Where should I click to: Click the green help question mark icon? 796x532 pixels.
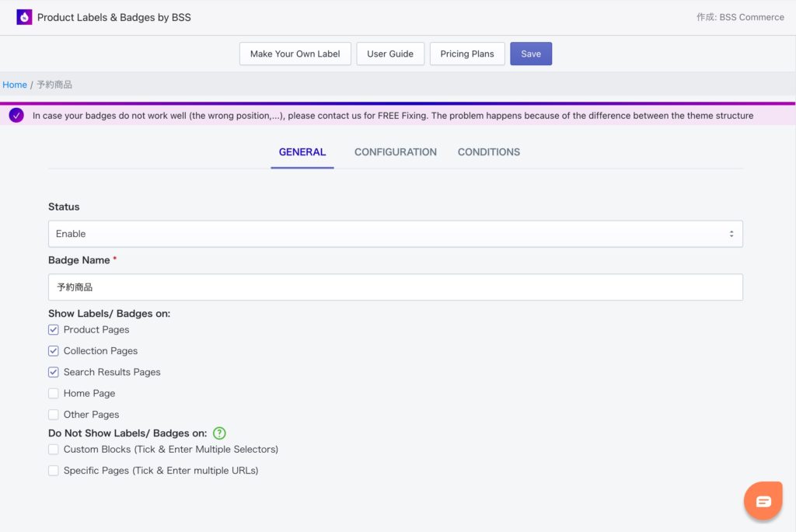click(219, 433)
